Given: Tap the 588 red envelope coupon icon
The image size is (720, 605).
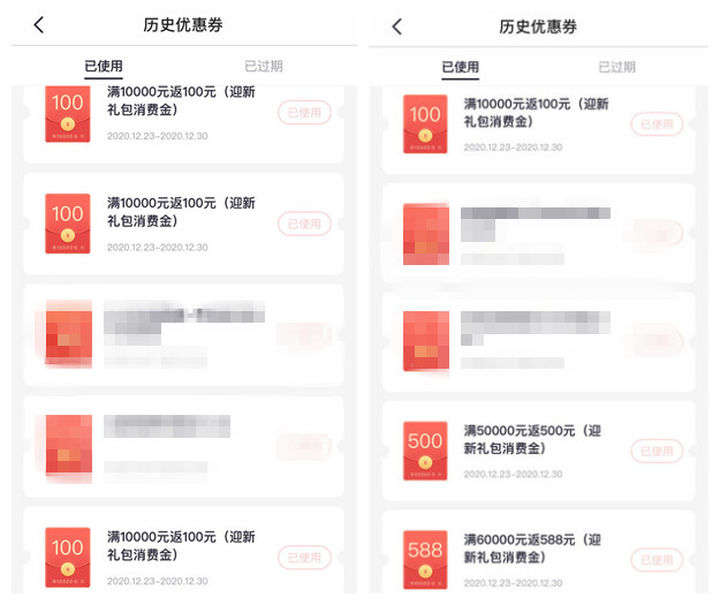Looking at the screenshot, I should pyautogui.click(x=425, y=560).
